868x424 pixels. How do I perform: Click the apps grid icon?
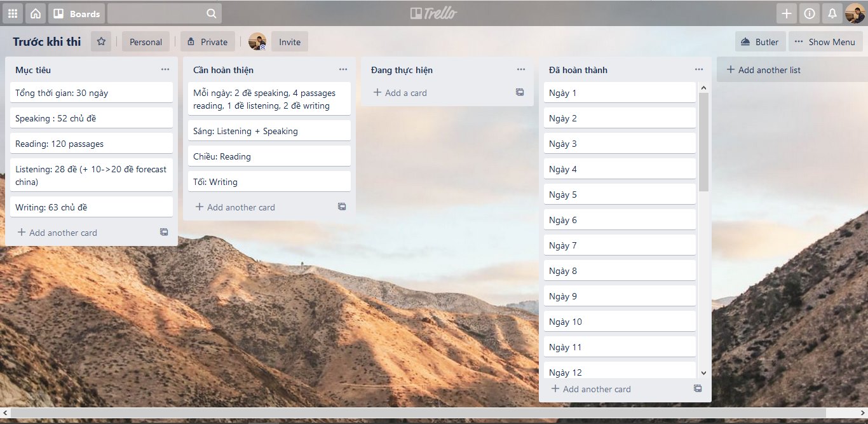[13, 13]
